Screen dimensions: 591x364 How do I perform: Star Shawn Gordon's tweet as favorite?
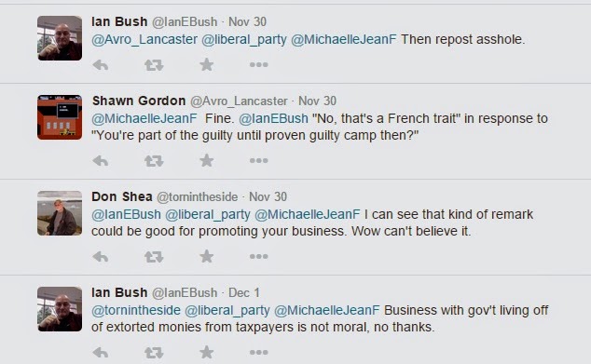[207, 161]
